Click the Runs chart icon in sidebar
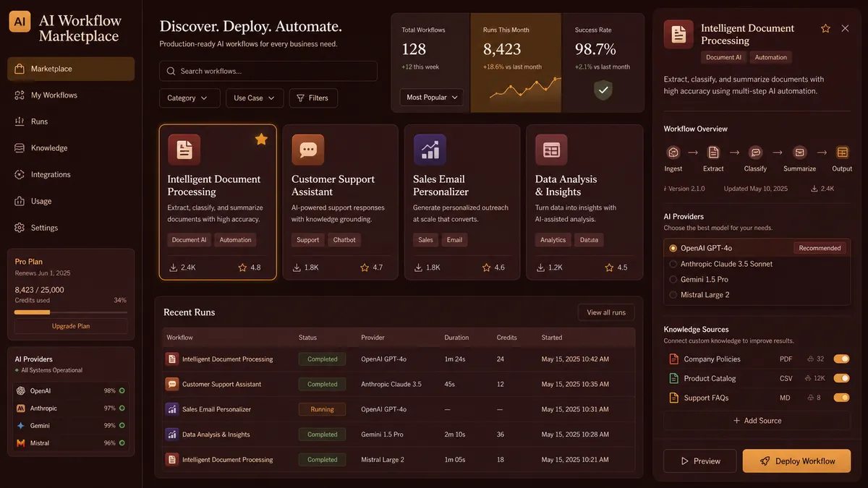Image resolution: width=868 pixels, height=488 pixels. 20,121
